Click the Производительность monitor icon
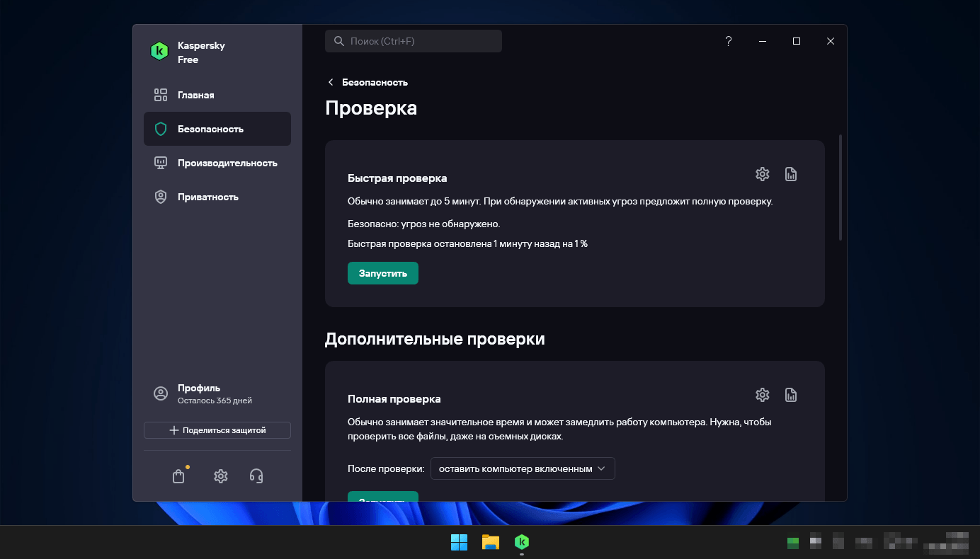The width and height of the screenshot is (980, 559). [x=161, y=163]
